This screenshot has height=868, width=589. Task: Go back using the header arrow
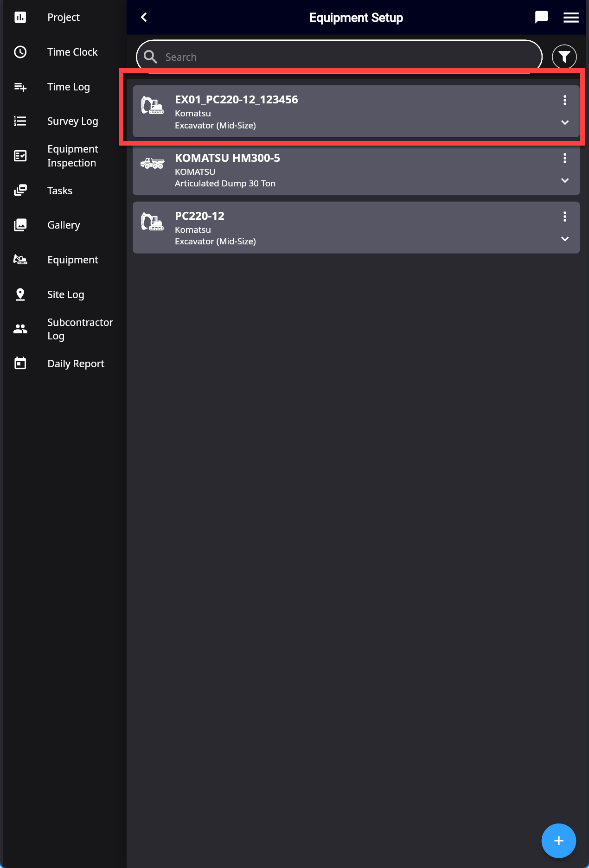pyautogui.click(x=144, y=18)
